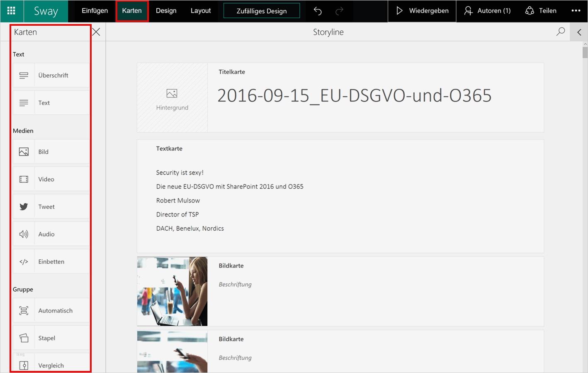
Task: Add an Audio card using its speaker icon
Action: pyautogui.click(x=24, y=234)
